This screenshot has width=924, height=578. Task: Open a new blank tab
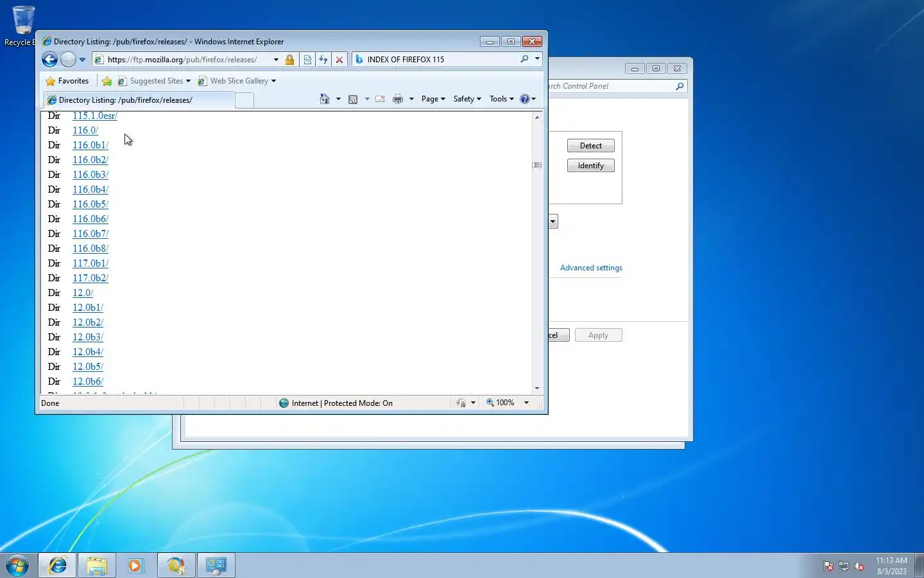click(244, 100)
